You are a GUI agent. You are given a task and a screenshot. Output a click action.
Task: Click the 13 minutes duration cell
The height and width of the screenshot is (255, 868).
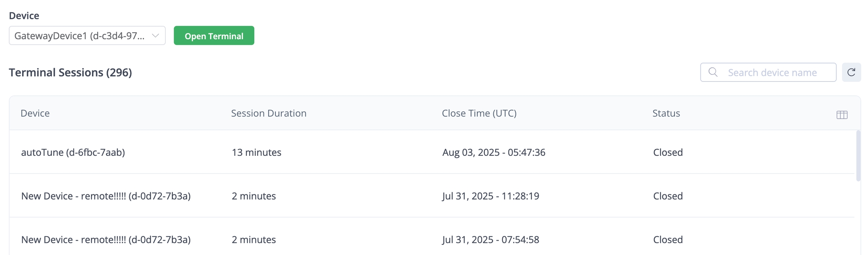point(256,152)
